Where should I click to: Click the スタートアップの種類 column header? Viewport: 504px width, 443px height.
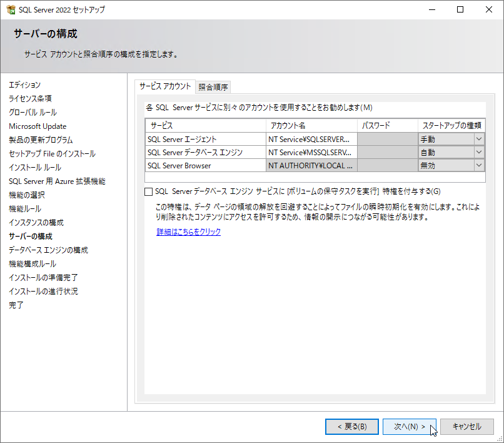click(451, 126)
